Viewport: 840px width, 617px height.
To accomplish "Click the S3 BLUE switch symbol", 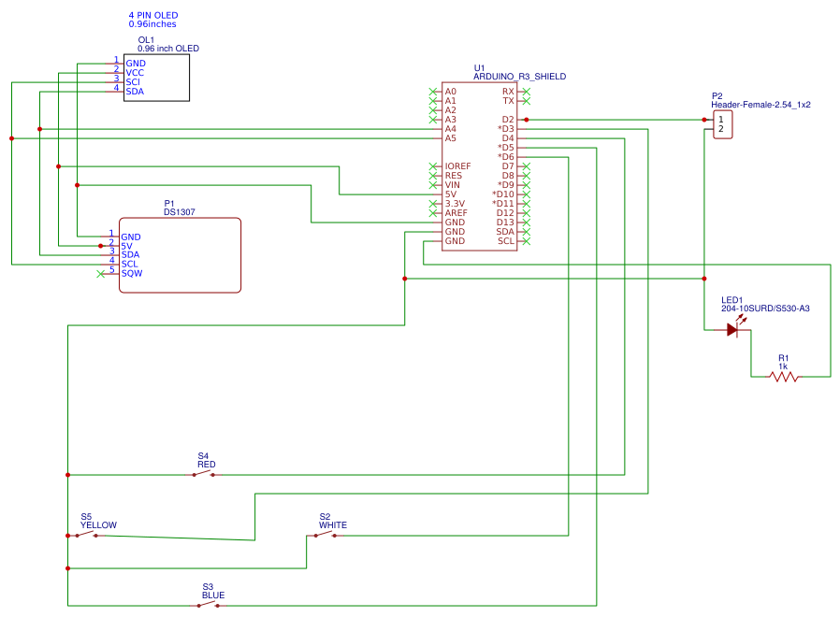I will [x=208, y=605].
